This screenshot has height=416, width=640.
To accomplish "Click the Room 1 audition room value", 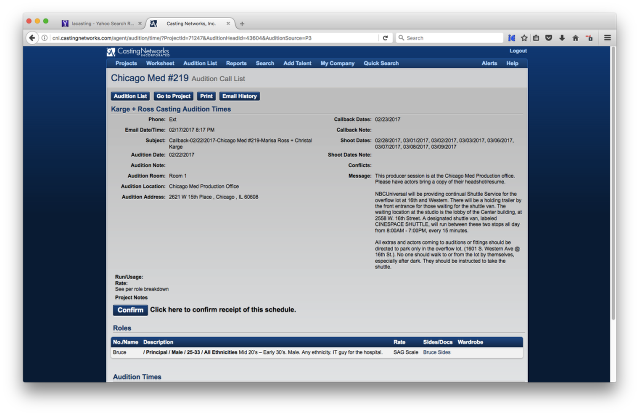I will click(178, 176).
